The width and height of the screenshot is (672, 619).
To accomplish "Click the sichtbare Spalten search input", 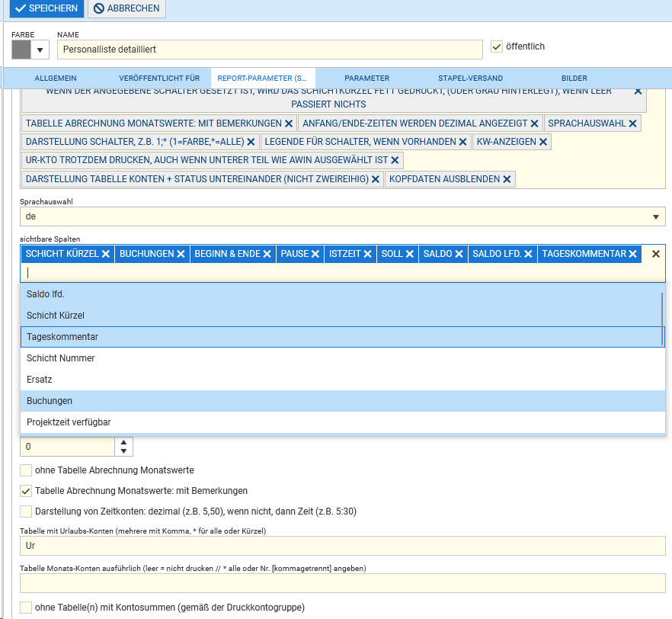I will 342,273.
